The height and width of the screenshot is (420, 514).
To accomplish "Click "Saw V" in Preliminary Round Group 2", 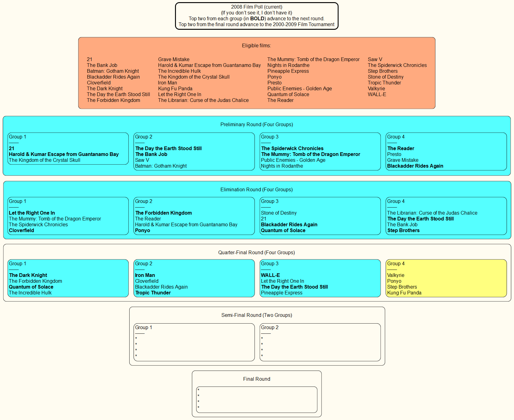I will [142, 160].
